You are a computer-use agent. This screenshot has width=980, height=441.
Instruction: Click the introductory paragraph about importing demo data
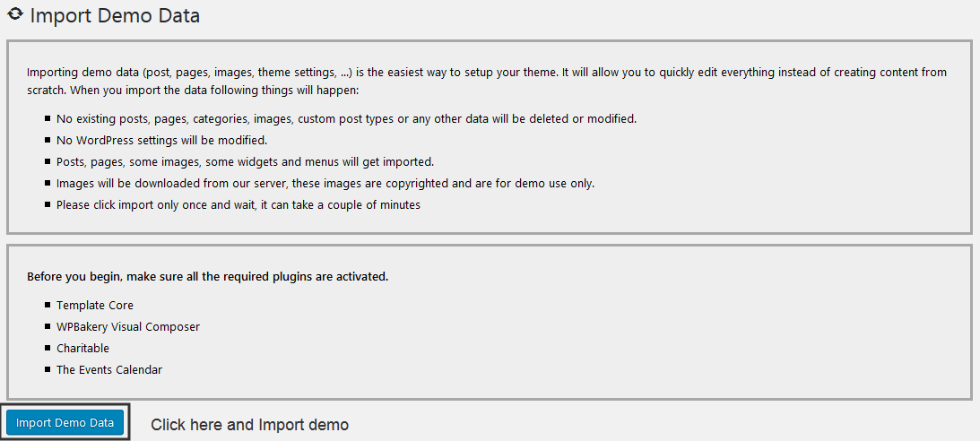point(486,82)
